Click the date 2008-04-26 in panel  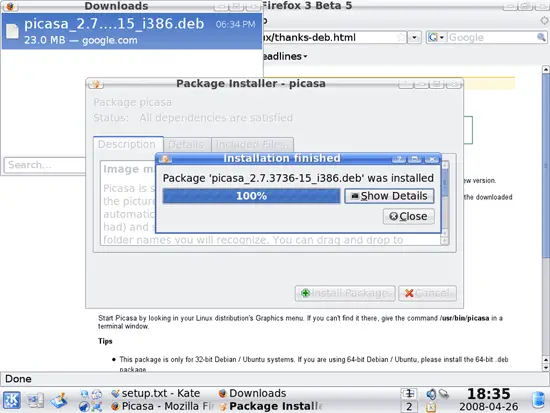pos(489,407)
